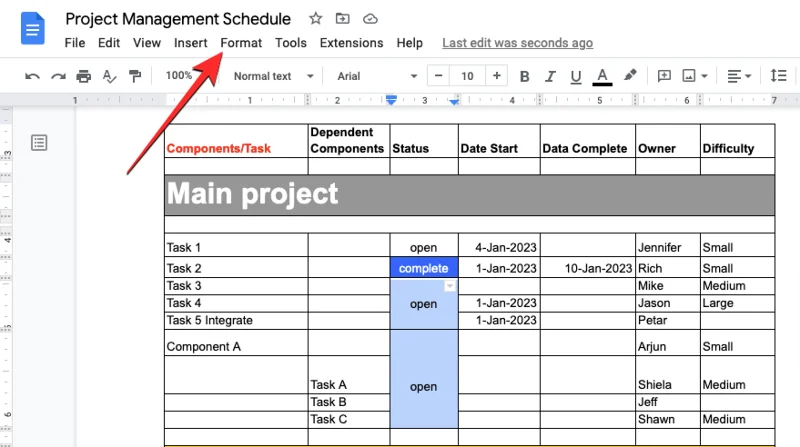This screenshot has width=800, height=447.
Task: Open the Normal text style dropdown
Action: (273, 76)
